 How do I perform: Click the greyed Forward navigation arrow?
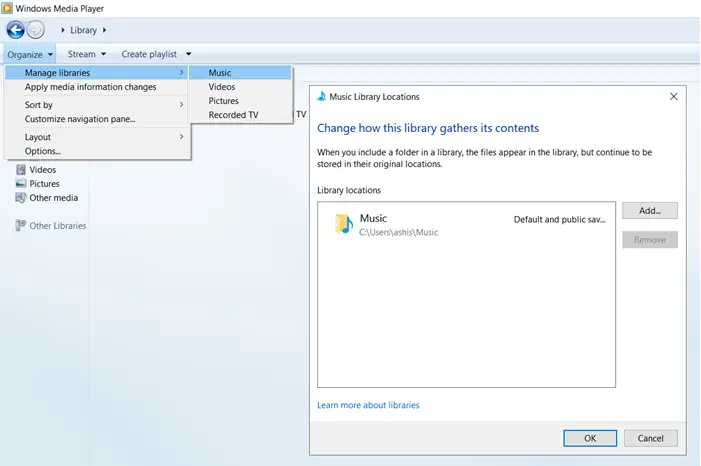[x=36, y=30]
